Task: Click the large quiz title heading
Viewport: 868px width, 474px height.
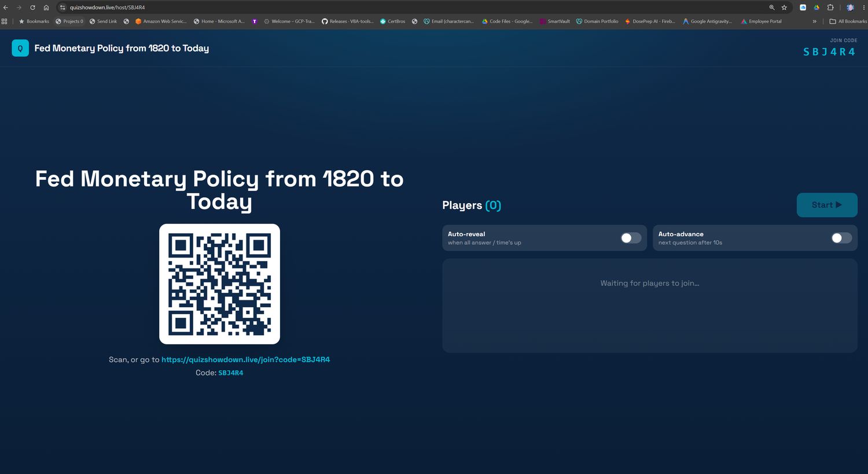Action: point(219,190)
